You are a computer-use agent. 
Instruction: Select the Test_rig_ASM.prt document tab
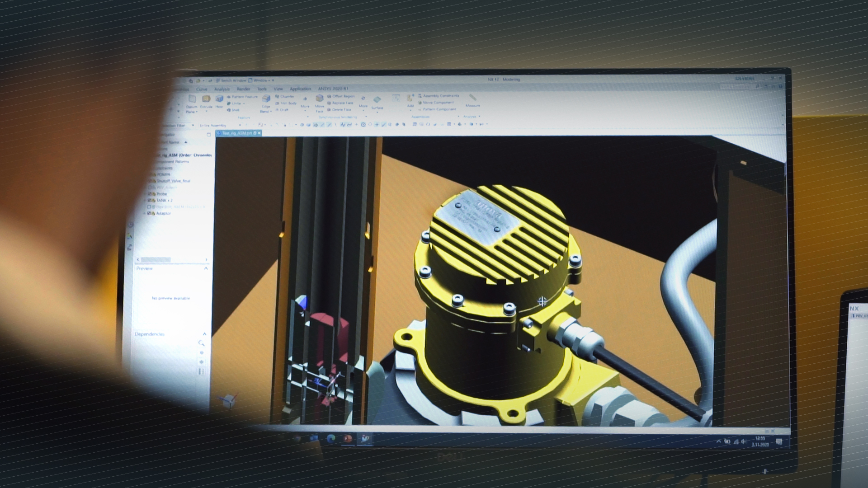tap(238, 133)
